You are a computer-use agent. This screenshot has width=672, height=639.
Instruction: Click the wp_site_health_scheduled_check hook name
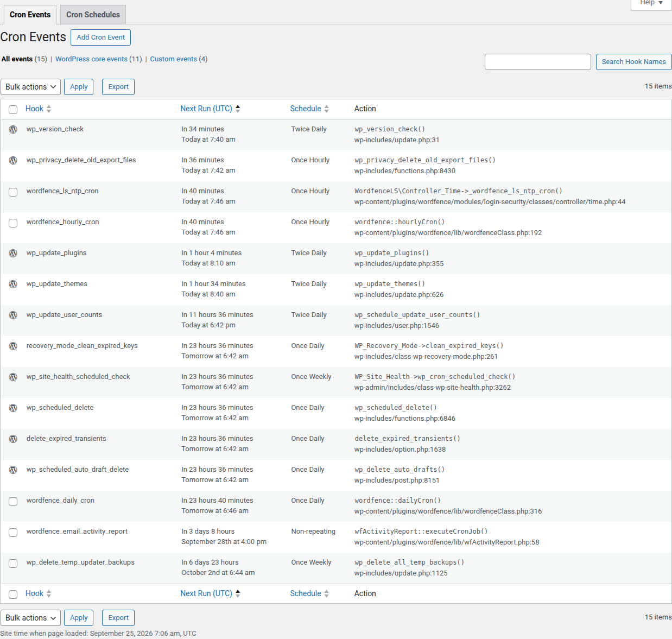pyautogui.click(x=78, y=377)
